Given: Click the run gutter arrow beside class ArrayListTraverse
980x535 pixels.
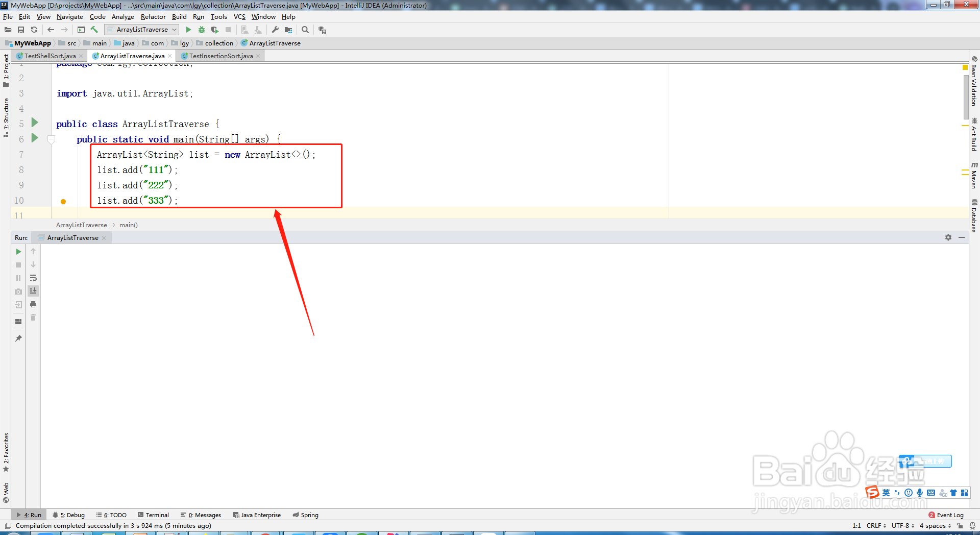Looking at the screenshot, I should [x=35, y=123].
